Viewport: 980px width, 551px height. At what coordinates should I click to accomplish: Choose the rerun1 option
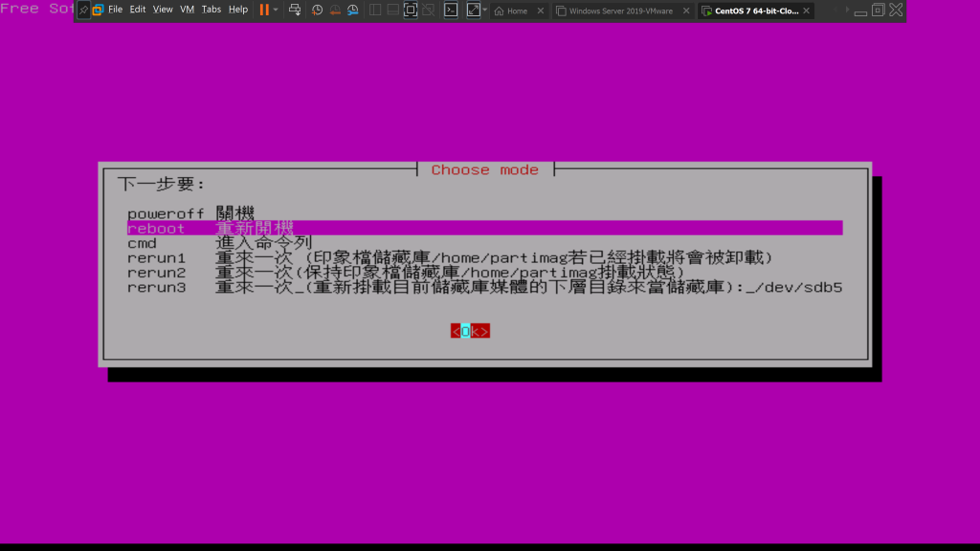click(x=156, y=258)
